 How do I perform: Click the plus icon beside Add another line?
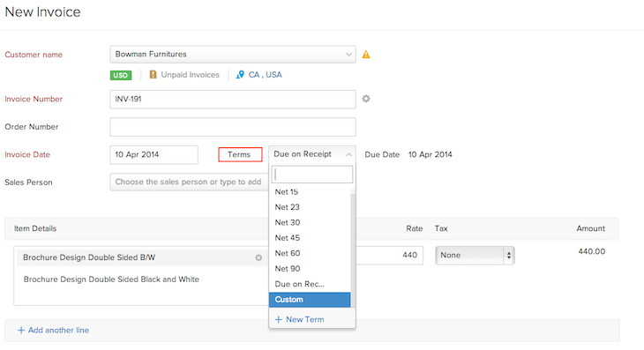21,331
